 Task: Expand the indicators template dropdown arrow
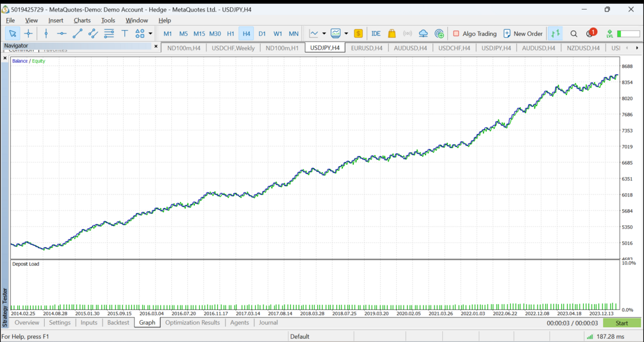click(346, 34)
